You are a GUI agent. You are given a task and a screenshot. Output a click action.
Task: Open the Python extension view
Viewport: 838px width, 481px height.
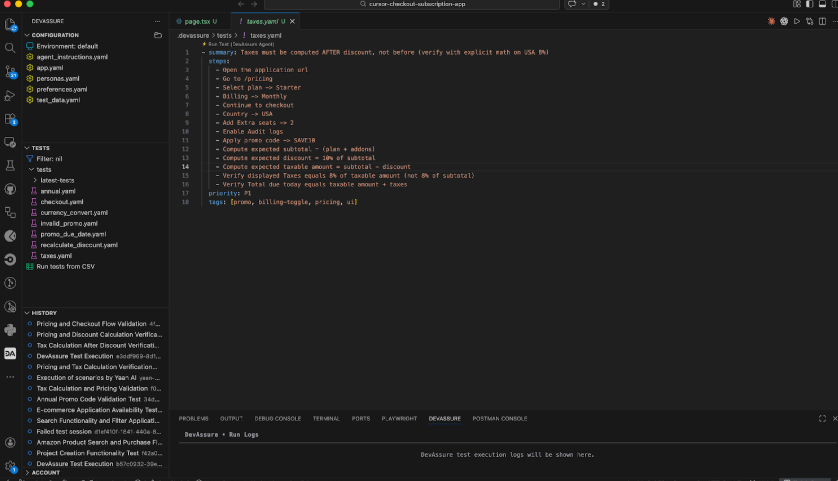pyautogui.click(x=10, y=330)
